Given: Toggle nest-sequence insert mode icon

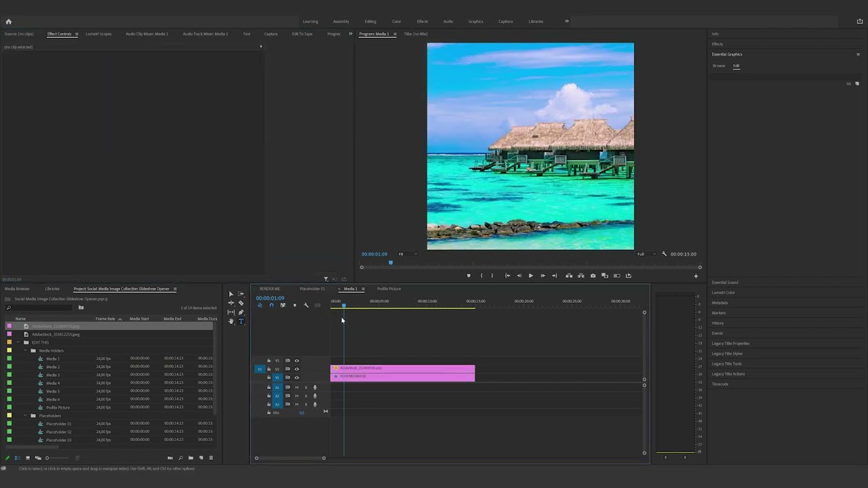Looking at the screenshot, I should tap(260, 305).
